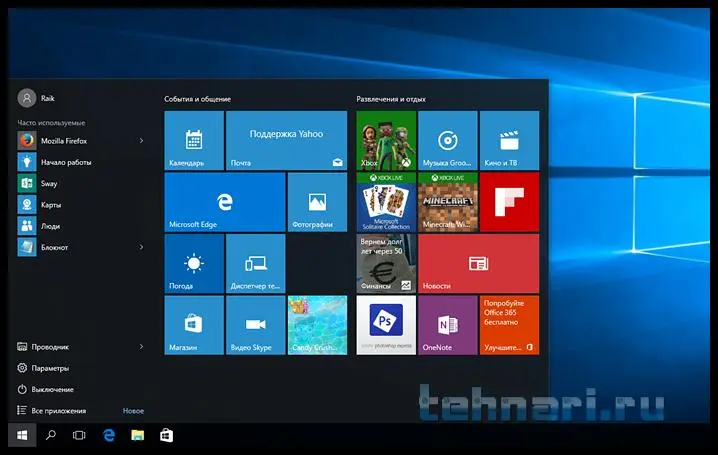Viewport: 718px width, 455px height.
Task: Click the События и общение group header
Action: [x=197, y=99]
